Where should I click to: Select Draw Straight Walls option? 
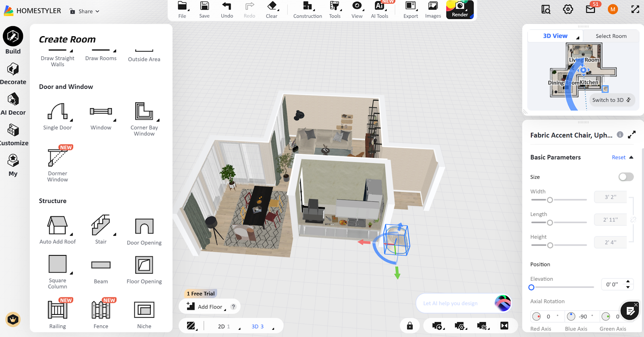58,58
